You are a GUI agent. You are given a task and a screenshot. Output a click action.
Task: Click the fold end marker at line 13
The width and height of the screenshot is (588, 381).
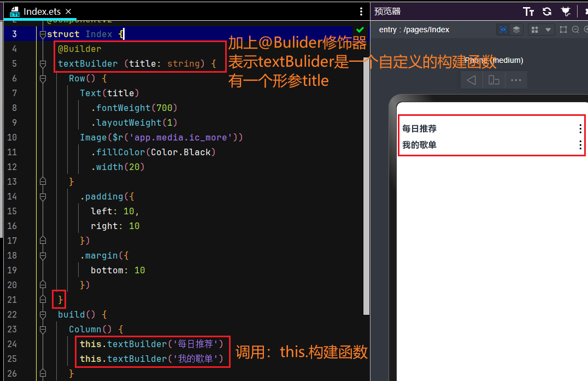(x=43, y=181)
